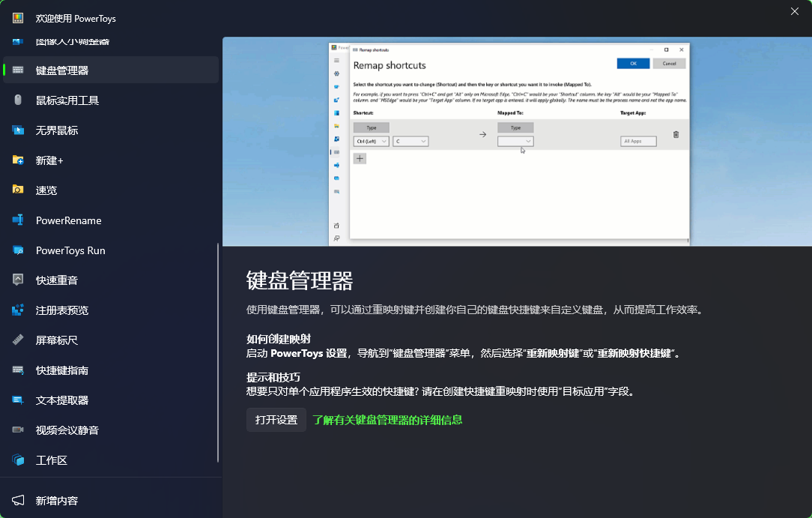Select 快速重音 in the sidebar
Image resolution: width=812 pixels, height=518 pixels.
tap(111, 280)
